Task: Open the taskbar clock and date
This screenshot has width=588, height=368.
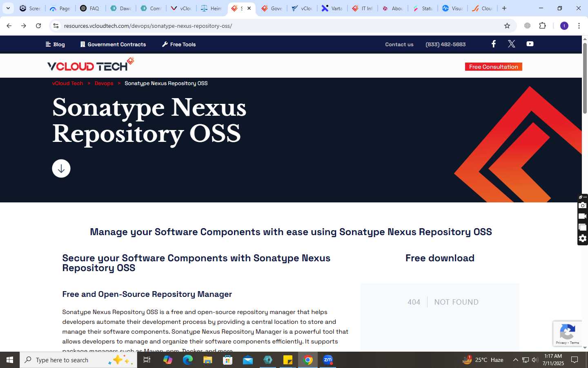Action: [553, 360]
